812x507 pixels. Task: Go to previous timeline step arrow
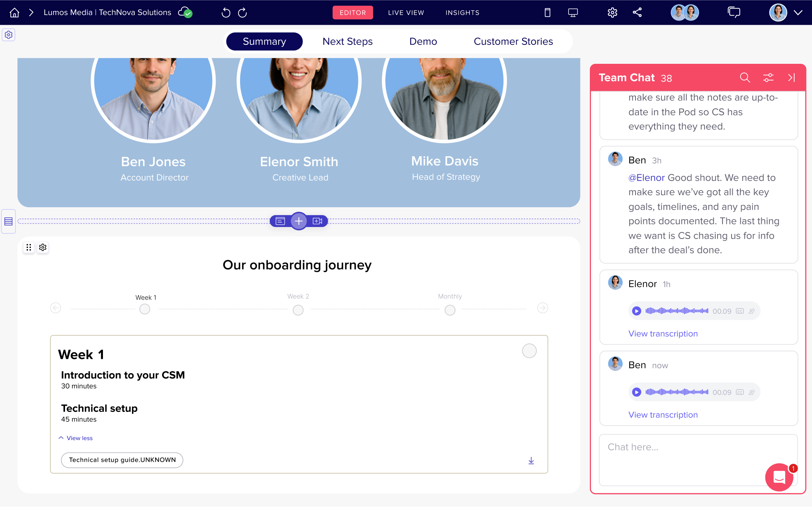(56, 308)
